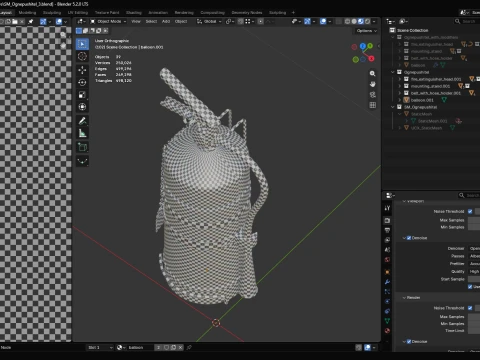This screenshot has width=480, height=360.
Task: Open the viewport View menu
Action: pyautogui.click(x=136, y=21)
